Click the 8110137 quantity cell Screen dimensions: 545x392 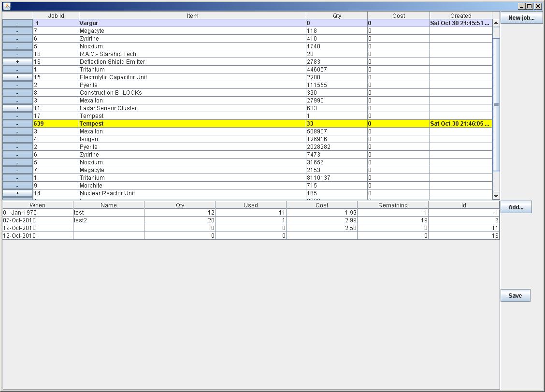click(x=336, y=178)
